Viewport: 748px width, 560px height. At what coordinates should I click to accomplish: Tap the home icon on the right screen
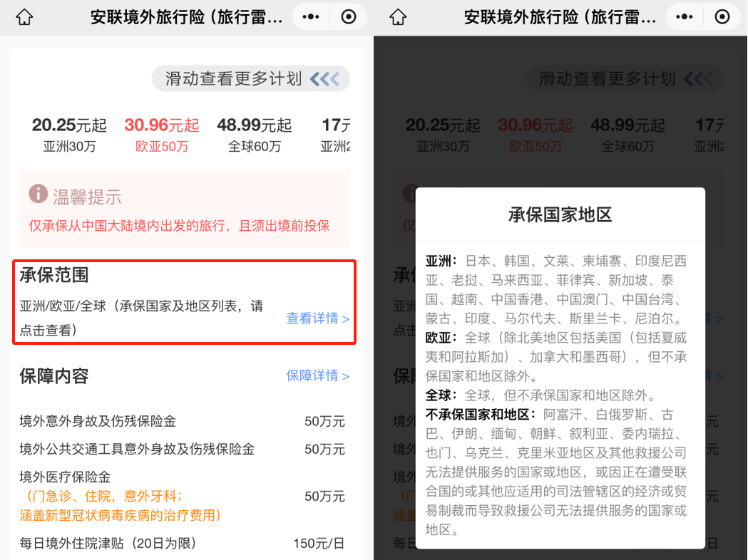[x=396, y=15]
